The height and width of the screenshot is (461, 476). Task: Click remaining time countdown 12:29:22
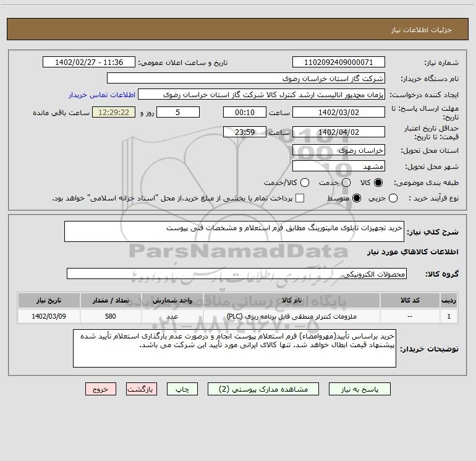(x=114, y=113)
